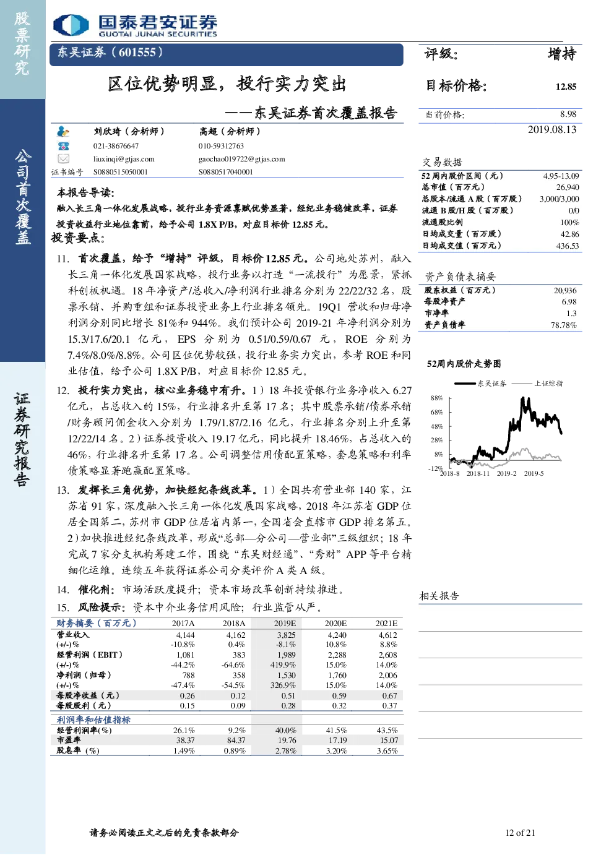Click 2021E net profit value 2,006
This screenshot has height=868, width=614.
pos(388,675)
